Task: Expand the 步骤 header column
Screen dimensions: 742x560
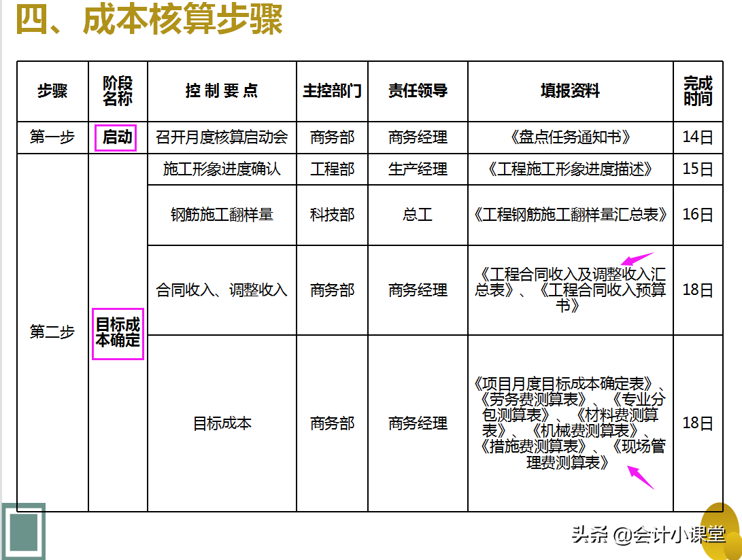Action: [x=52, y=91]
